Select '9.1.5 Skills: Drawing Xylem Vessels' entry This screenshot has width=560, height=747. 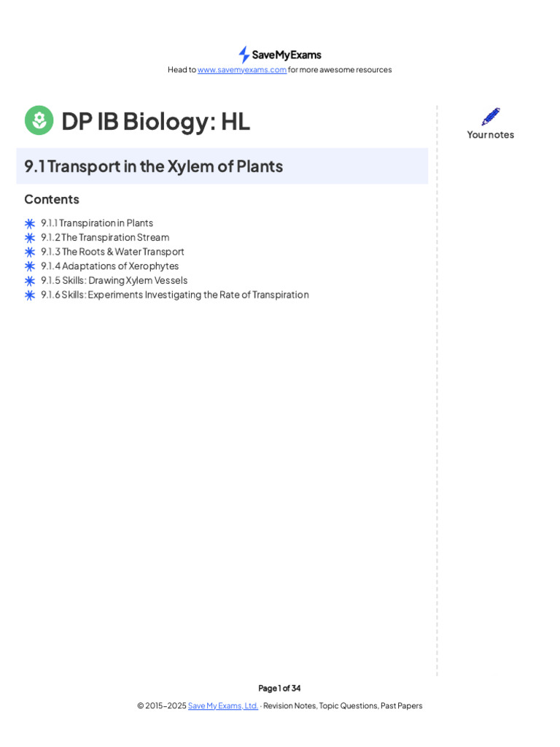click(114, 280)
